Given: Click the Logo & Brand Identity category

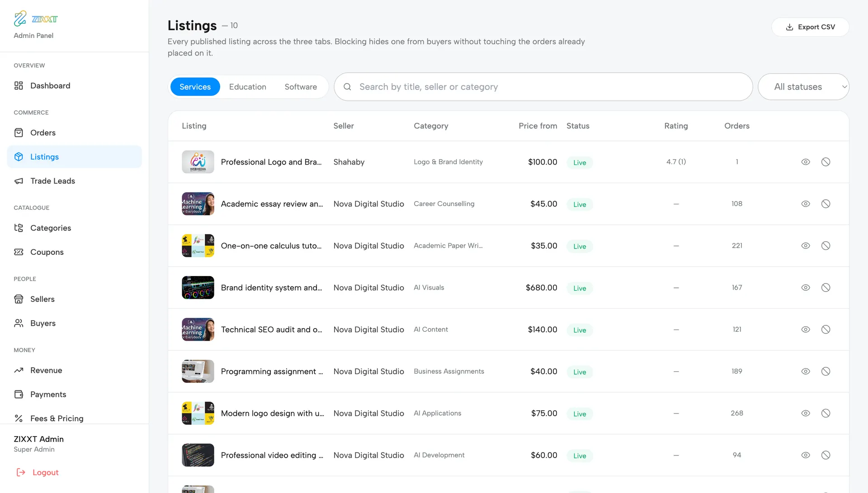Looking at the screenshot, I should 448,162.
